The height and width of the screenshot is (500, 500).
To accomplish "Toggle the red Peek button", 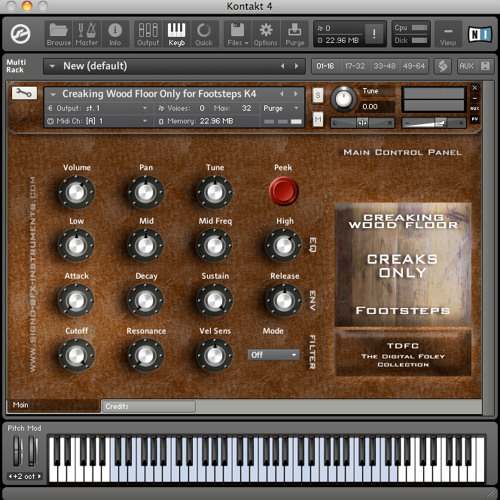I will tap(283, 191).
